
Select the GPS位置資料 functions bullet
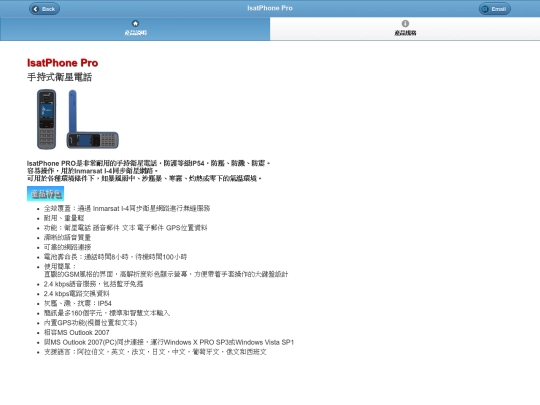pos(125,228)
